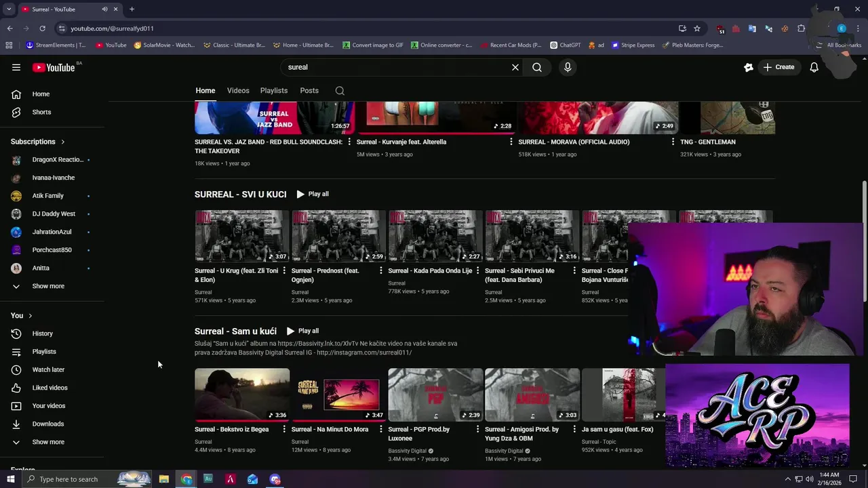Open options menu for PGP Prod.by Luxonee
This screenshot has width=868, height=488.
click(477, 430)
